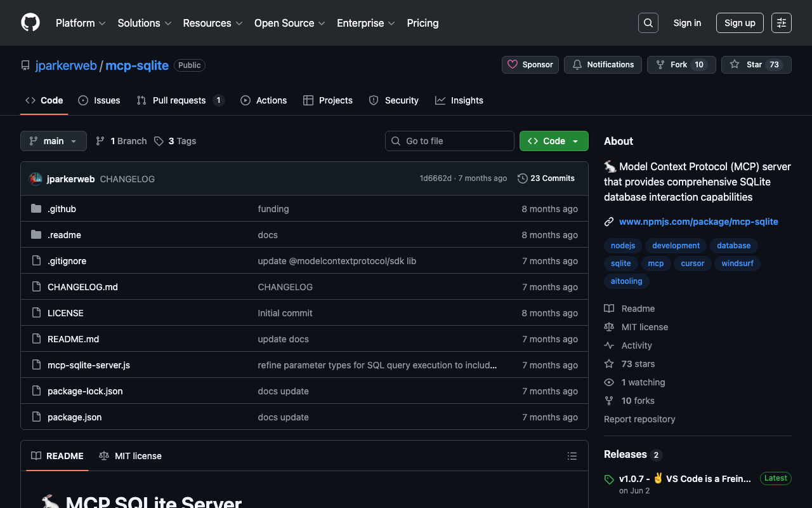Expand the green Code dropdown
The width and height of the screenshot is (812, 508).
pyautogui.click(x=553, y=141)
